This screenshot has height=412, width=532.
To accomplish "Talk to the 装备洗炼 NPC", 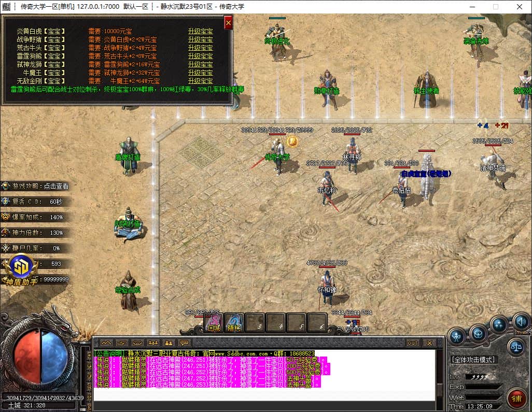I will tap(477, 41).
